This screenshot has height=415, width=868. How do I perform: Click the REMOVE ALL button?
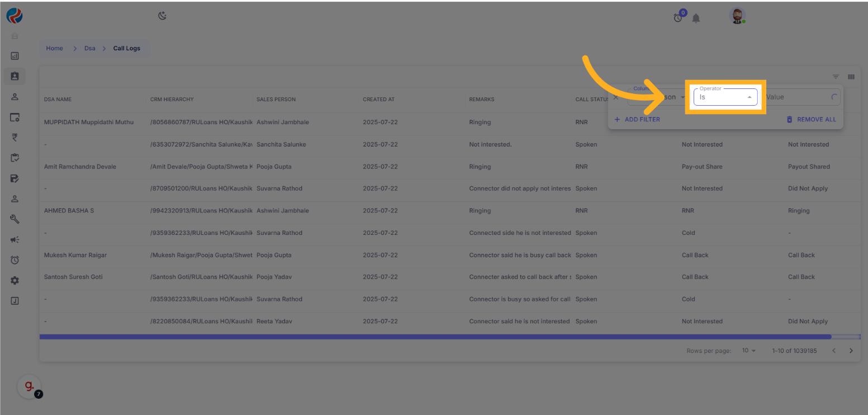(x=812, y=119)
